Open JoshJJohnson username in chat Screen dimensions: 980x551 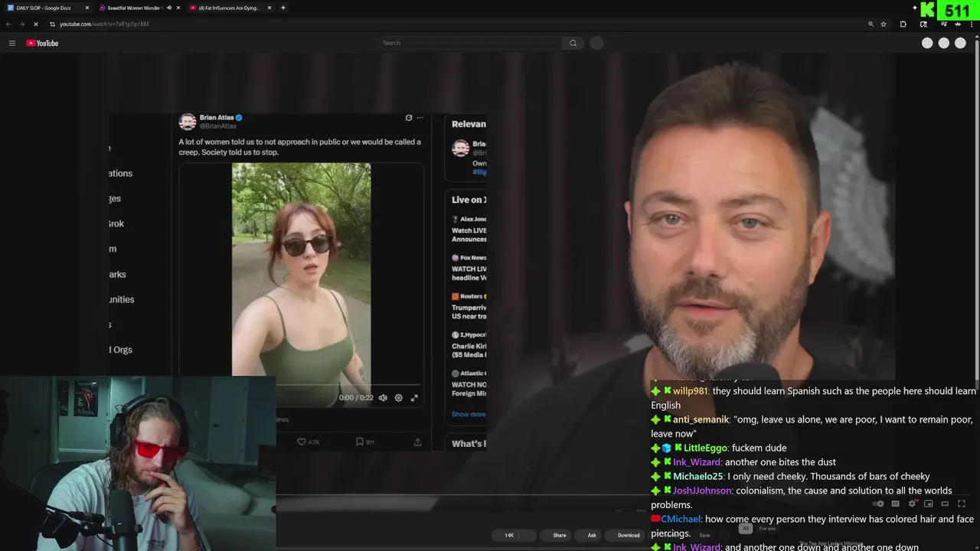(x=703, y=491)
